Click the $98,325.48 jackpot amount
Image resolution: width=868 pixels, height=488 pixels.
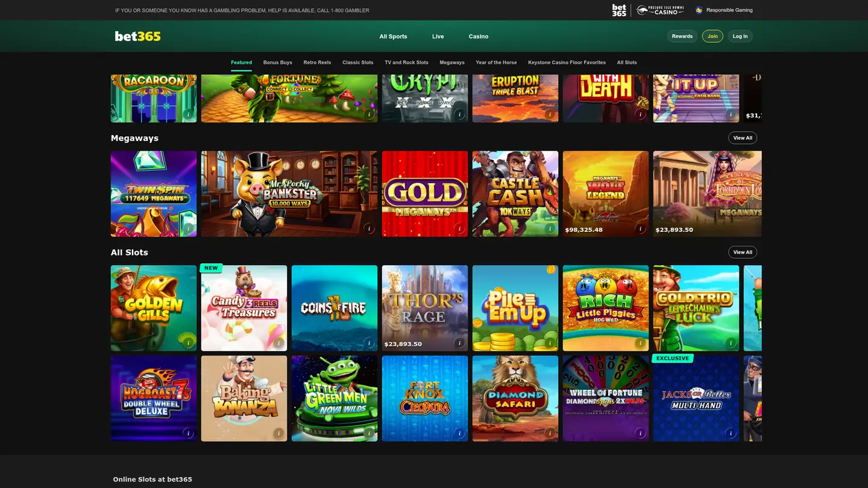coord(584,230)
